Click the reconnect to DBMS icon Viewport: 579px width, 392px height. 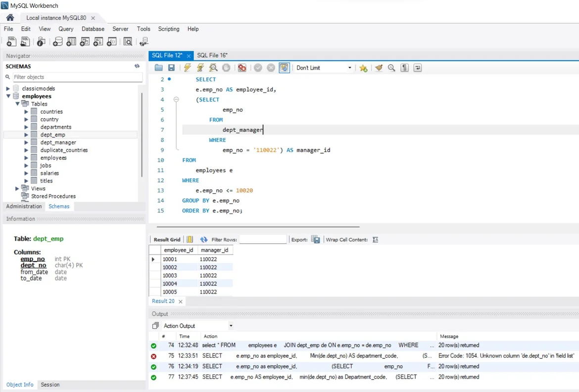point(144,42)
